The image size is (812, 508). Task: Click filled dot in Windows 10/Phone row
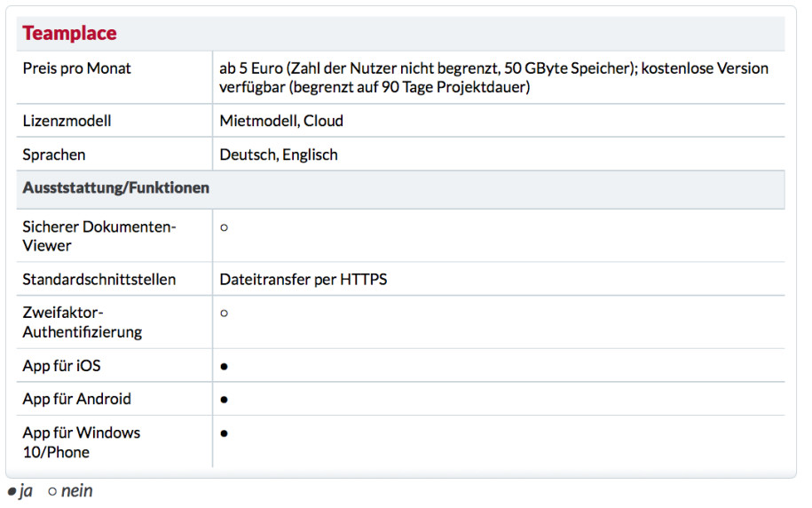pos(225,433)
